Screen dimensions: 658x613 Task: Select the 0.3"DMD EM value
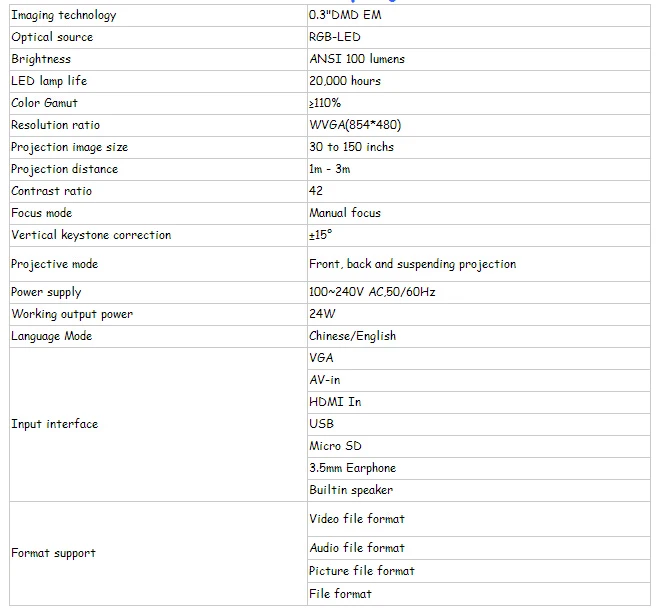(x=345, y=15)
